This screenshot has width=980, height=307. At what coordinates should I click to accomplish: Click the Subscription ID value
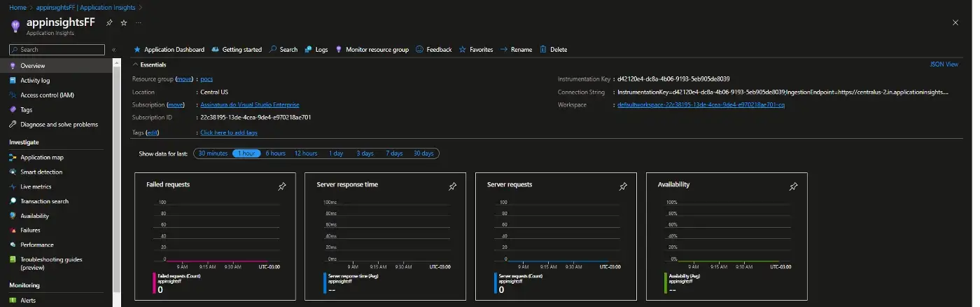tap(256, 117)
